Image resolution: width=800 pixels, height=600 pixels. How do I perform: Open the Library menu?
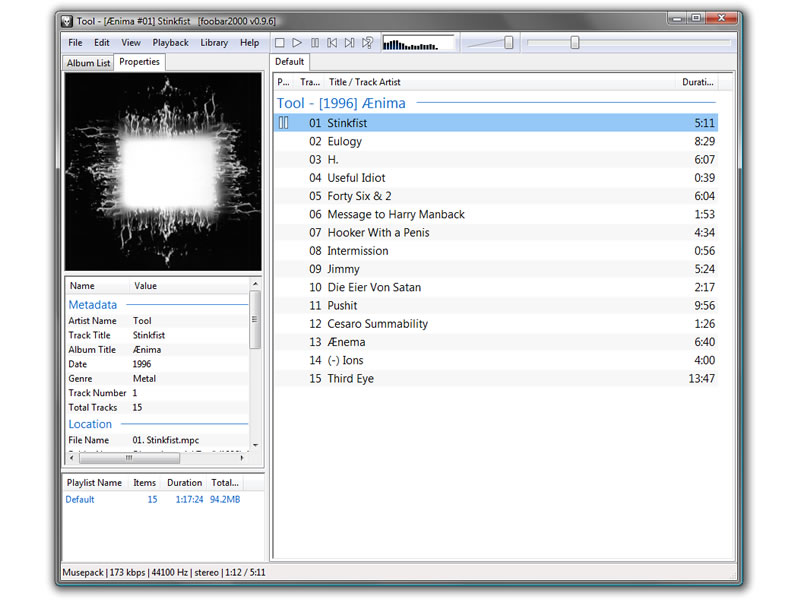click(x=214, y=43)
